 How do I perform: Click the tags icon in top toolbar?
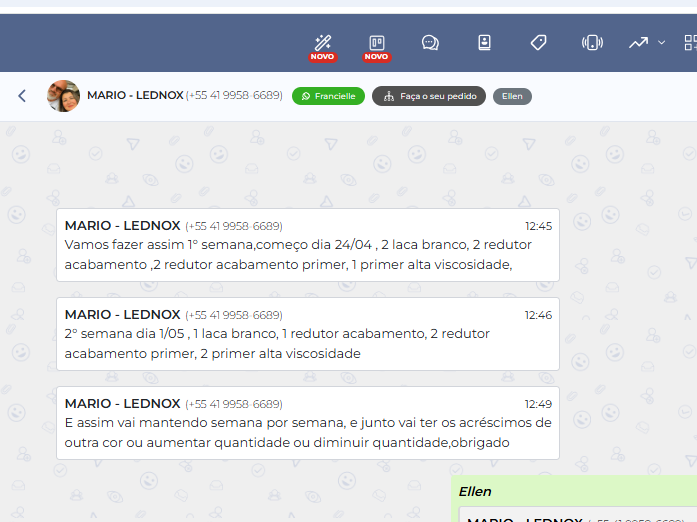538,43
